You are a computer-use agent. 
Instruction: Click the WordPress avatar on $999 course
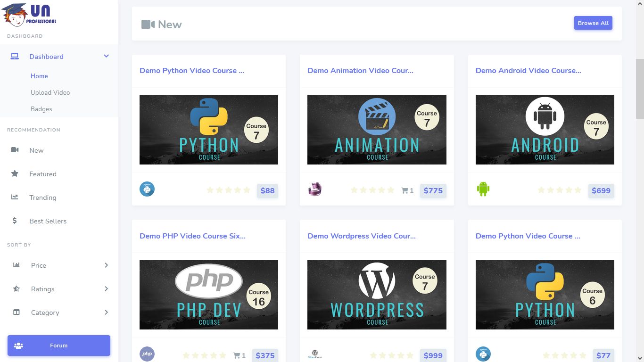[315, 354]
